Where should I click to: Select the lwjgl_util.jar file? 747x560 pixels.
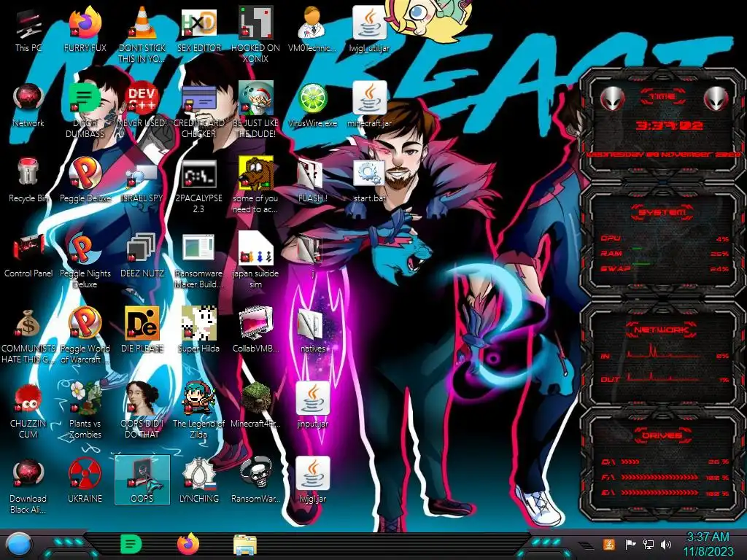point(370,31)
